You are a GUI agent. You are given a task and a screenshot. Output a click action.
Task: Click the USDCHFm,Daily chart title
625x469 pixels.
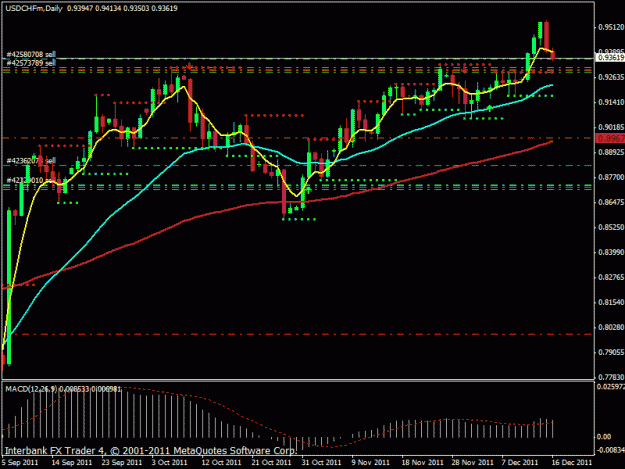tap(34, 8)
